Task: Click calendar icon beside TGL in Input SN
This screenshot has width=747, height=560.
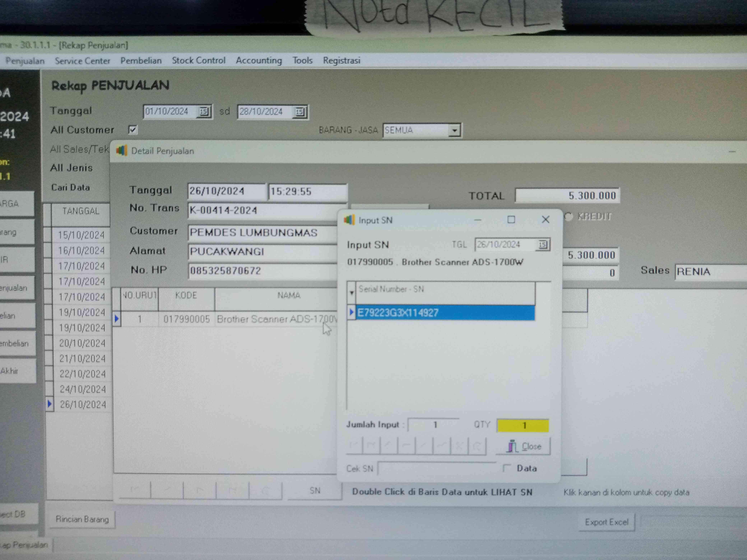Action: pyautogui.click(x=542, y=244)
